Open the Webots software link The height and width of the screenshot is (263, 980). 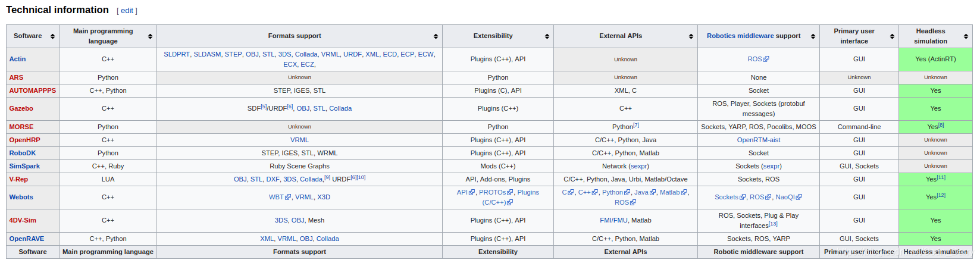click(21, 197)
